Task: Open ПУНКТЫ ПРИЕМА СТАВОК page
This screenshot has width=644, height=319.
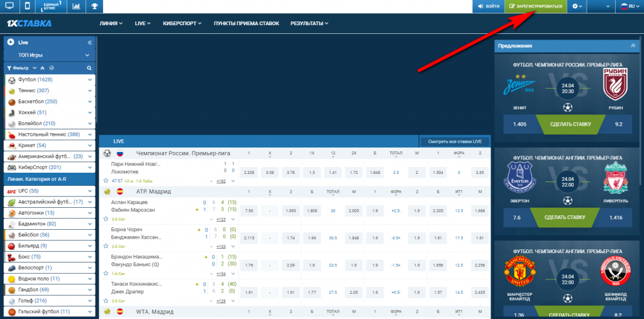Action: (247, 23)
